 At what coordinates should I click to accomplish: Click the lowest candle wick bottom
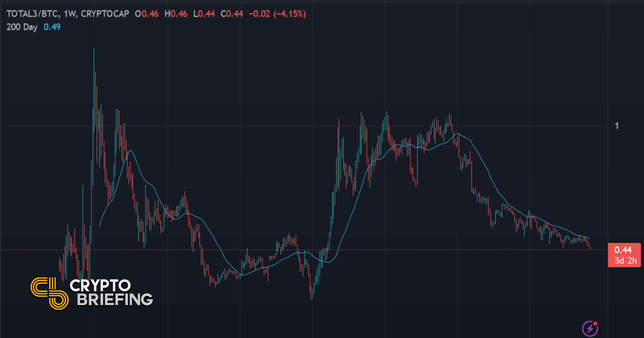[311, 299]
